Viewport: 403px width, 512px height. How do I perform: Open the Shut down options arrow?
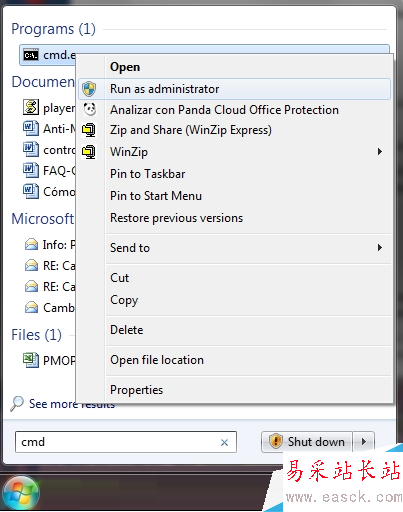pos(364,442)
